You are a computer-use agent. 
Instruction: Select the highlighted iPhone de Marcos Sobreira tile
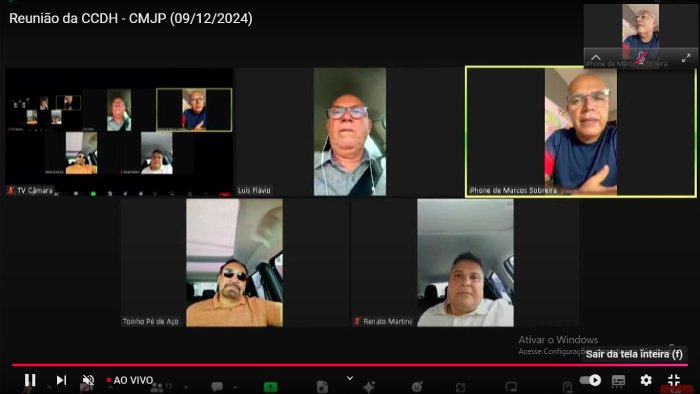[x=581, y=132]
